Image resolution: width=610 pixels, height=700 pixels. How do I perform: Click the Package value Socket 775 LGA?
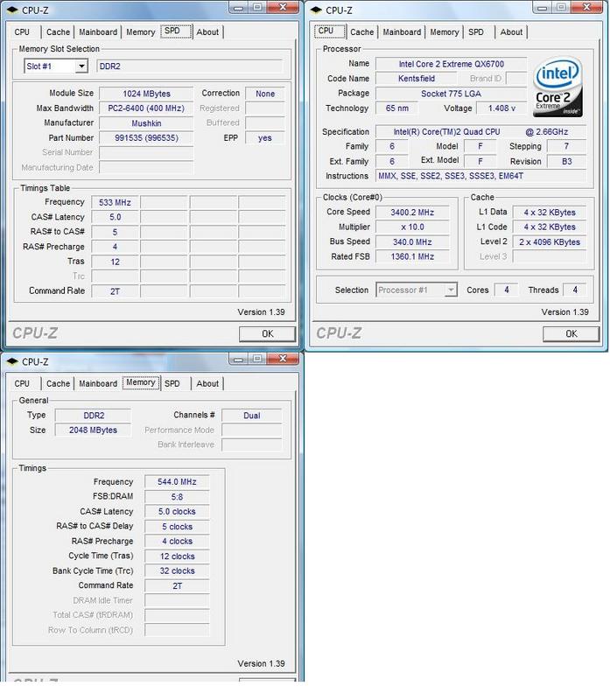coord(451,94)
